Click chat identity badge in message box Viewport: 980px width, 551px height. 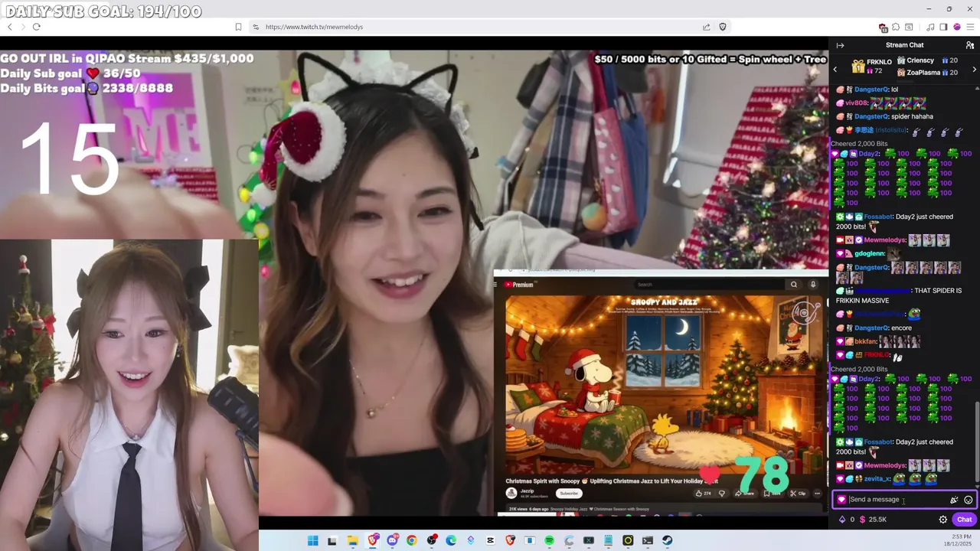click(x=841, y=500)
